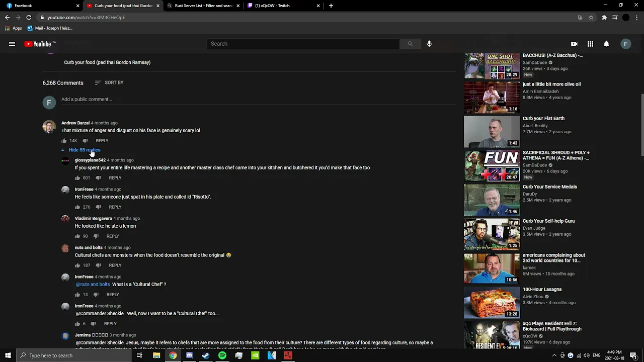644x362 pixels.
Task: Open the taskbar volume icon
Action: tap(586, 355)
